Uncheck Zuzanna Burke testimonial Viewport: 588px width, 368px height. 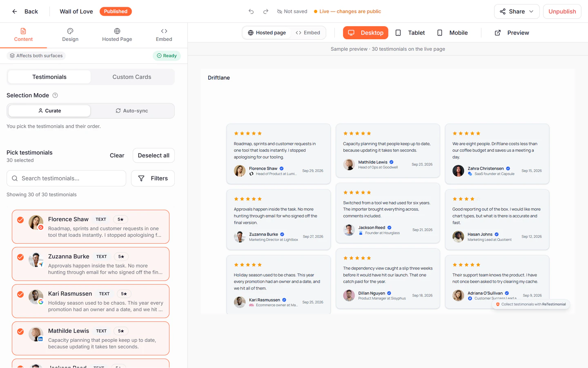coord(20,257)
